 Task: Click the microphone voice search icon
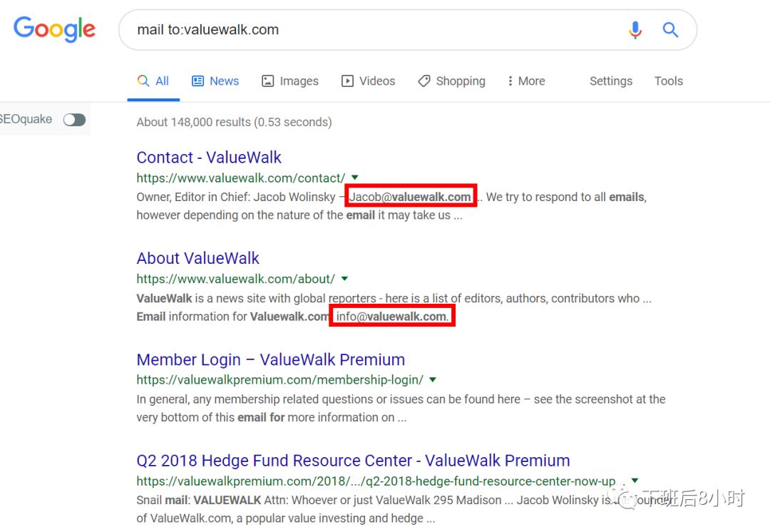635,30
